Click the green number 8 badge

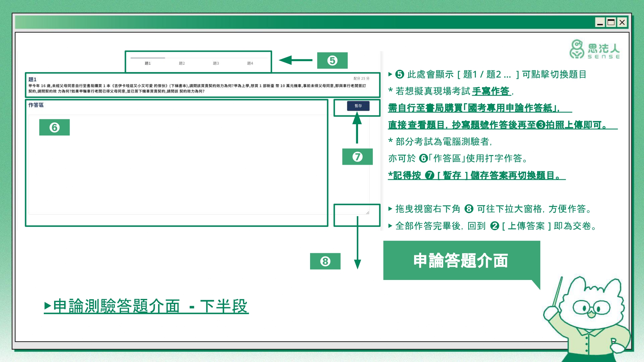tap(325, 261)
